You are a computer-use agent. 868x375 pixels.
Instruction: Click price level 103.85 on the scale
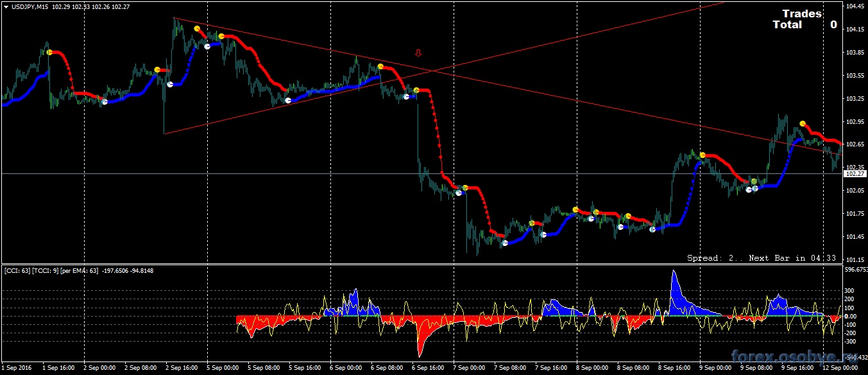855,53
